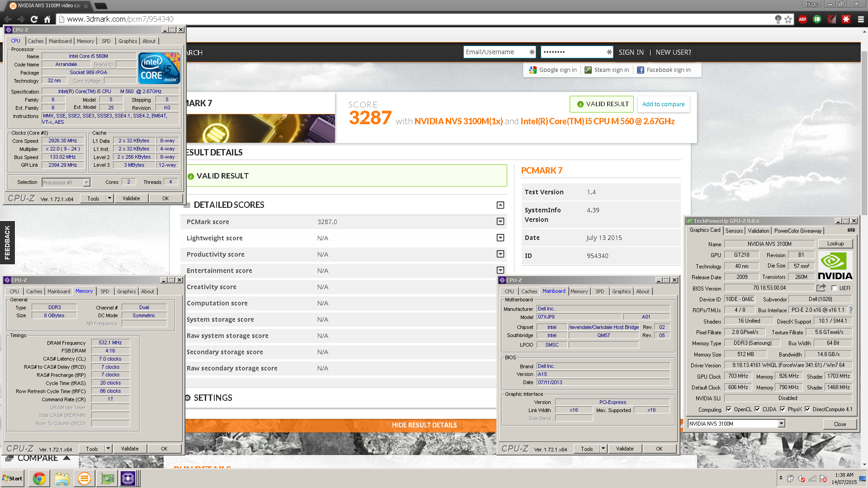Switch to the Caches tab in top CPU-Z window

[x=36, y=41]
